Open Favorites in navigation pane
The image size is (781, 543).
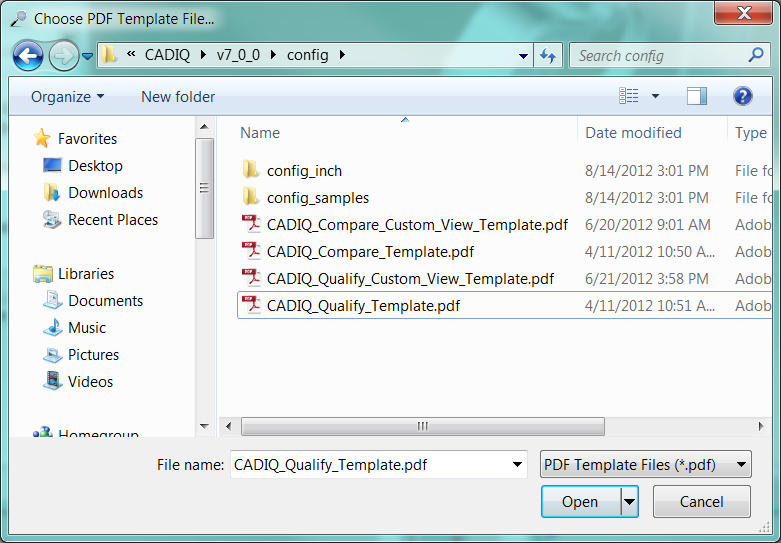point(87,138)
